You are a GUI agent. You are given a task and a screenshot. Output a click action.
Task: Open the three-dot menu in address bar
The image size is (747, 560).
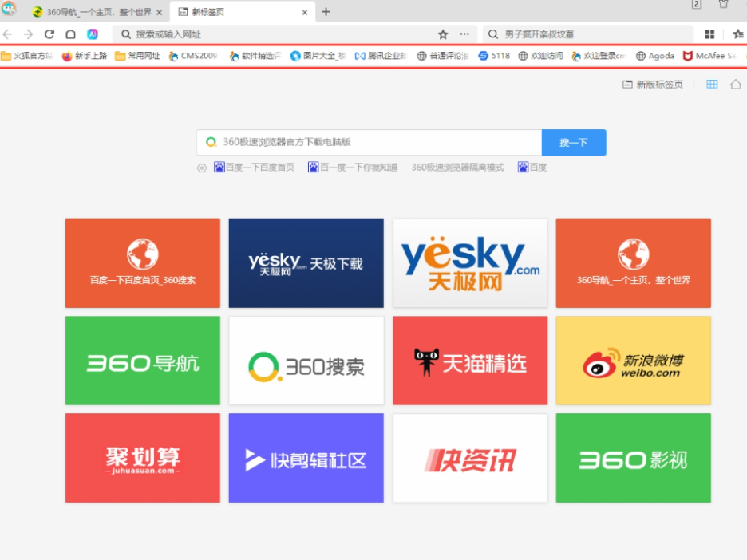point(464,34)
